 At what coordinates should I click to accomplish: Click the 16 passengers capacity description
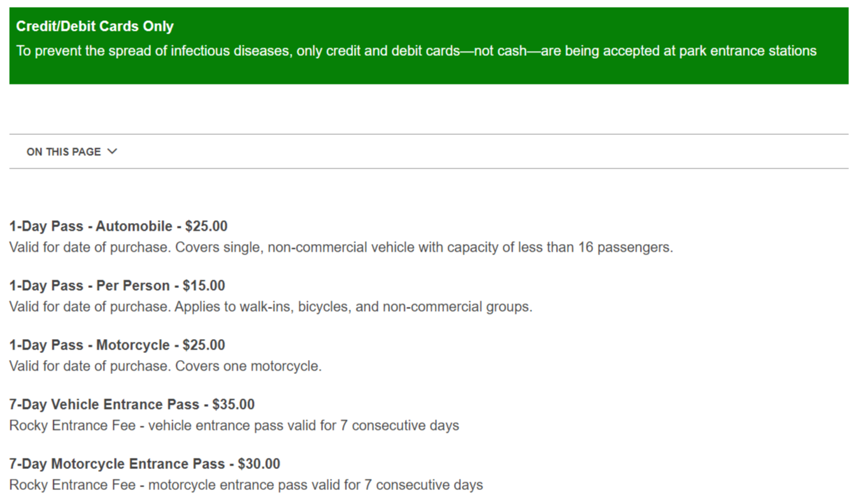click(341, 247)
